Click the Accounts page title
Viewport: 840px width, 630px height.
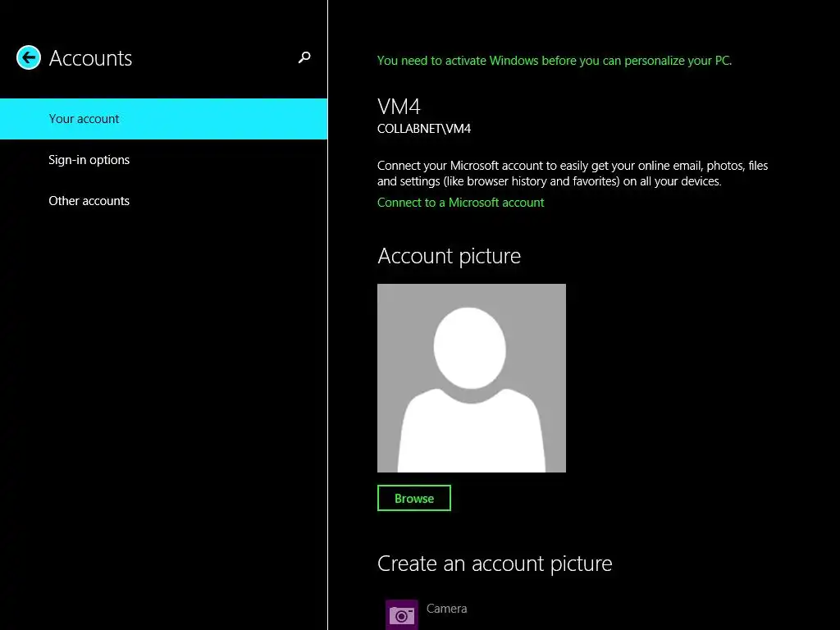[x=90, y=58]
